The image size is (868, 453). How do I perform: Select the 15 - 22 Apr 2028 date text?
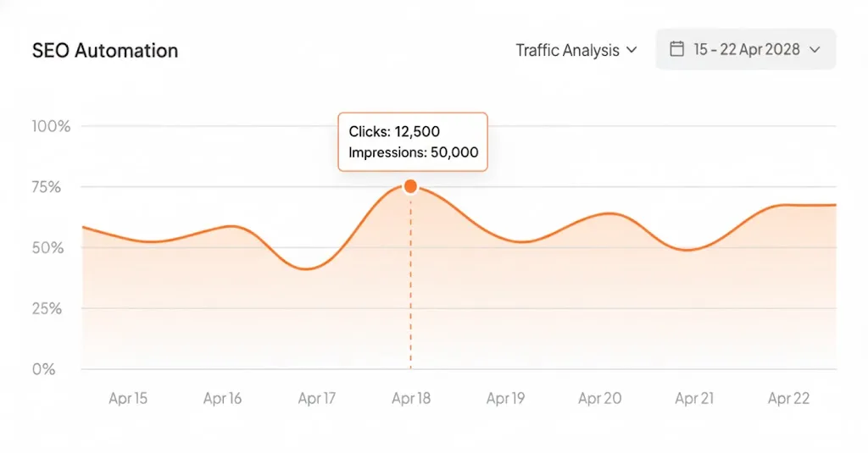[x=746, y=49]
